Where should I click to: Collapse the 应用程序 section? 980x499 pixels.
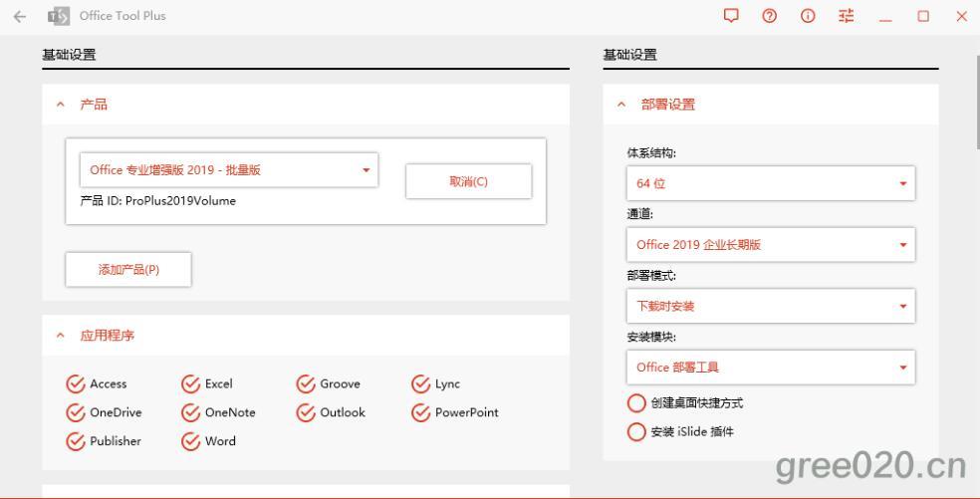click(x=61, y=336)
